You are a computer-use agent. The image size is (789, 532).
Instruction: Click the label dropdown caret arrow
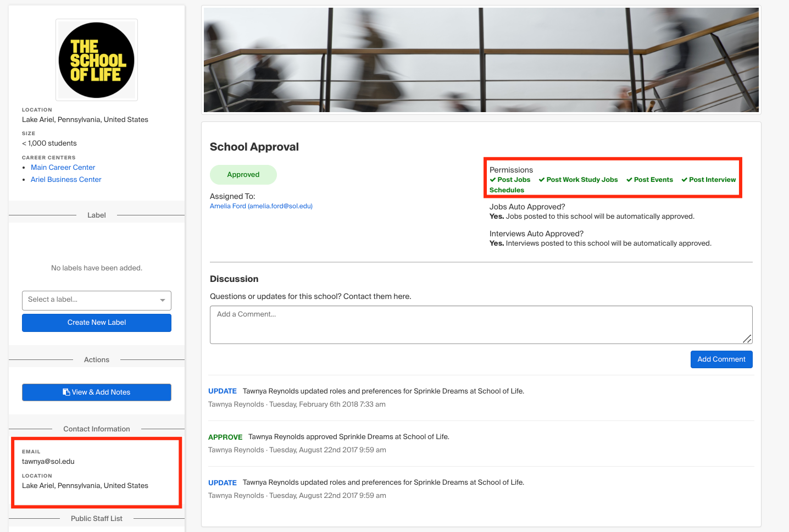click(x=163, y=300)
